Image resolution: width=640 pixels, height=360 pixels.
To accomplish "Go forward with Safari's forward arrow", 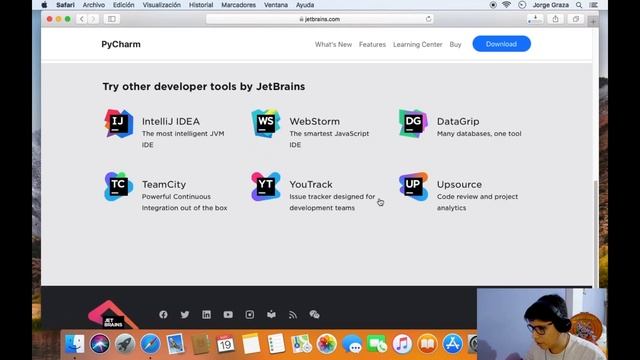I will coord(93,19).
